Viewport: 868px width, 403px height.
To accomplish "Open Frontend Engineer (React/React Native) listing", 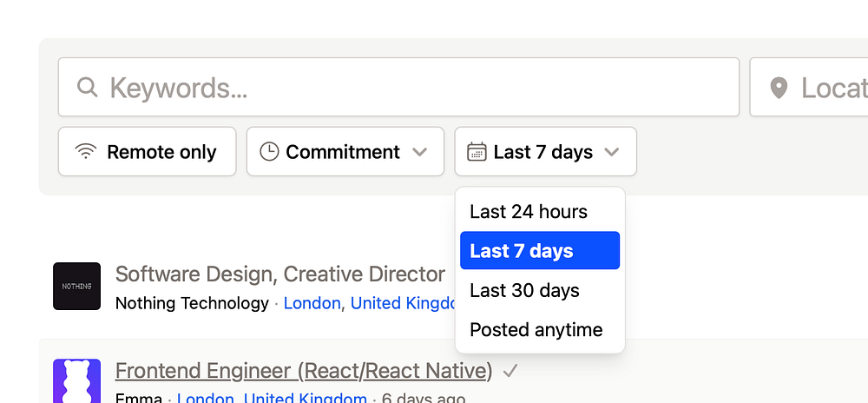I will (304, 371).
